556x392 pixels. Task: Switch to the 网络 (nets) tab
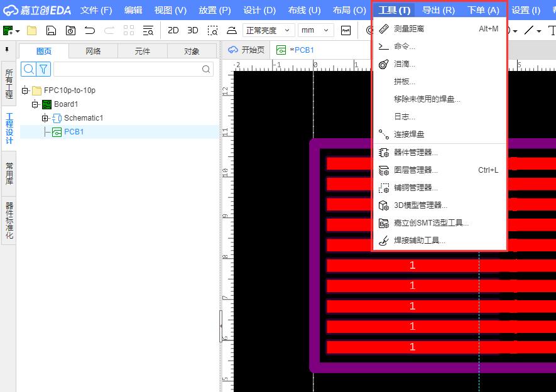point(93,52)
